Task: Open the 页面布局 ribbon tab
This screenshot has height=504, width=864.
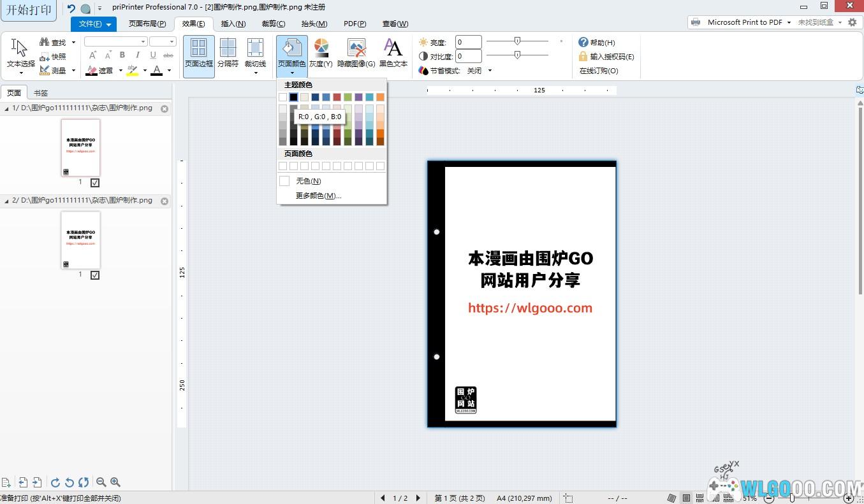Action: pyautogui.click(x=147, y=24)
